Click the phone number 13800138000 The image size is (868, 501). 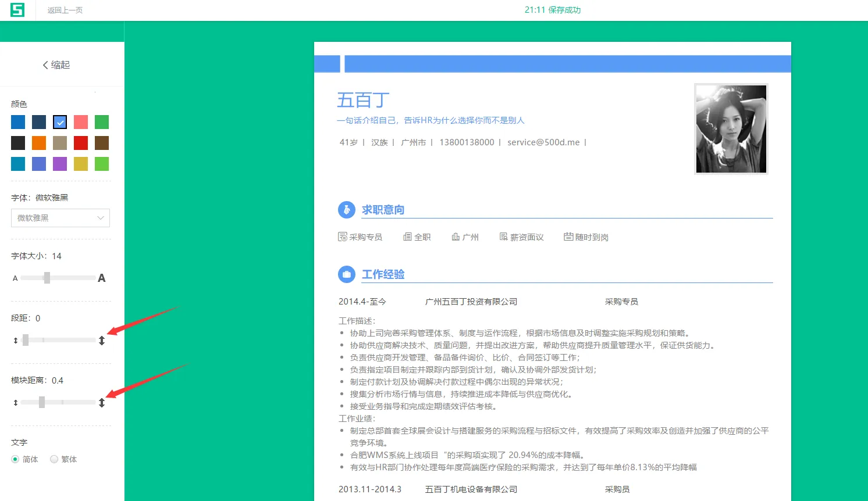pos(467,142)
